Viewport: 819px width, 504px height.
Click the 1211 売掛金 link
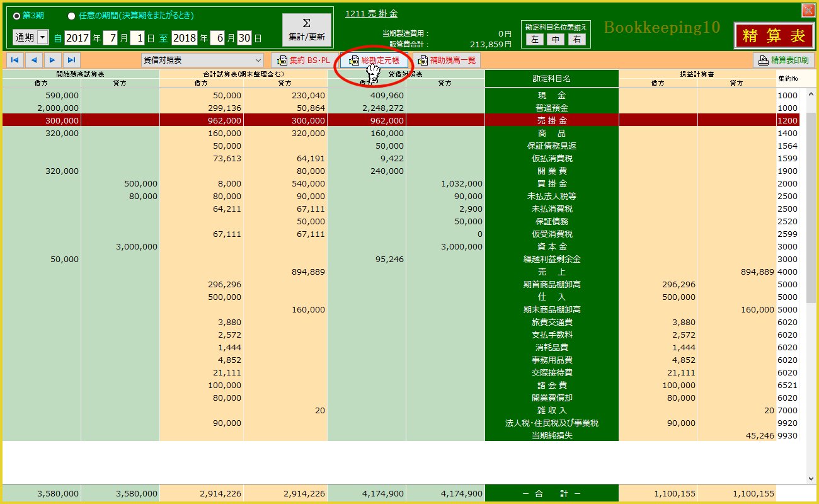tap(371, 13)
